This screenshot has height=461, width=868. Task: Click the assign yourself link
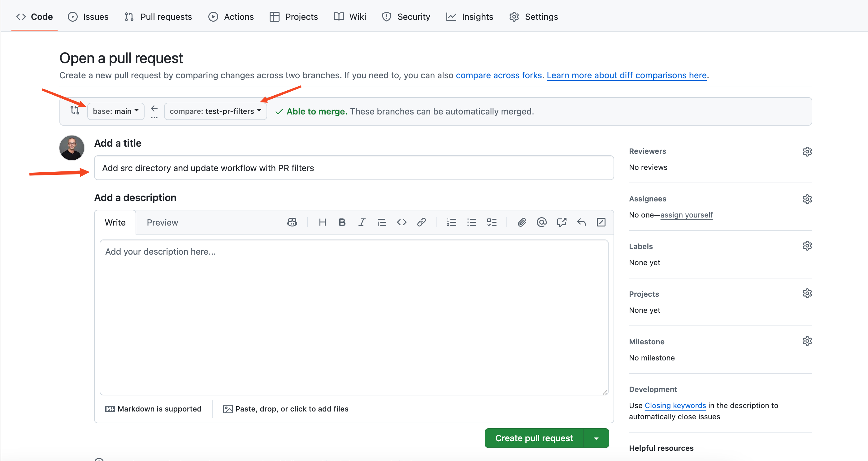686,215
